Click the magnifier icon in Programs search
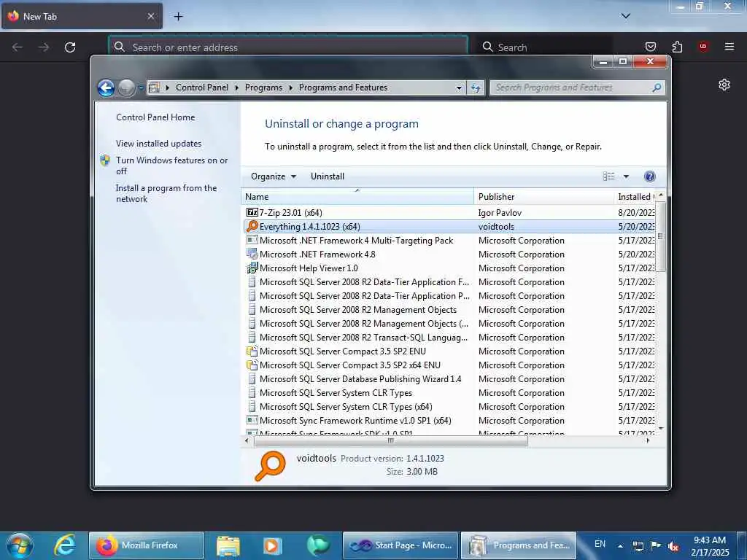Image resolution: width=747 pixels, height=560 pixels. click(657, 87)
